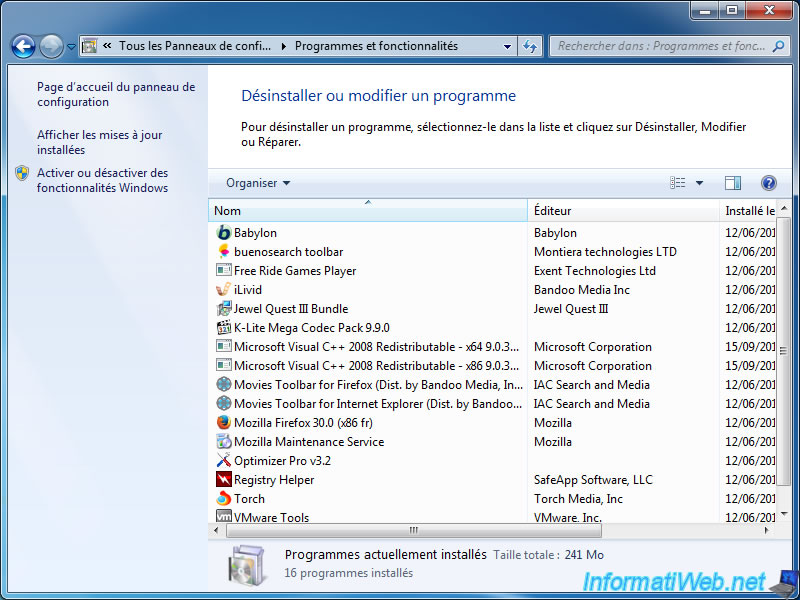Minimize the Programmes et fonctionnalités window
This screenshot has width=800, height=600.
click(705, 10)
